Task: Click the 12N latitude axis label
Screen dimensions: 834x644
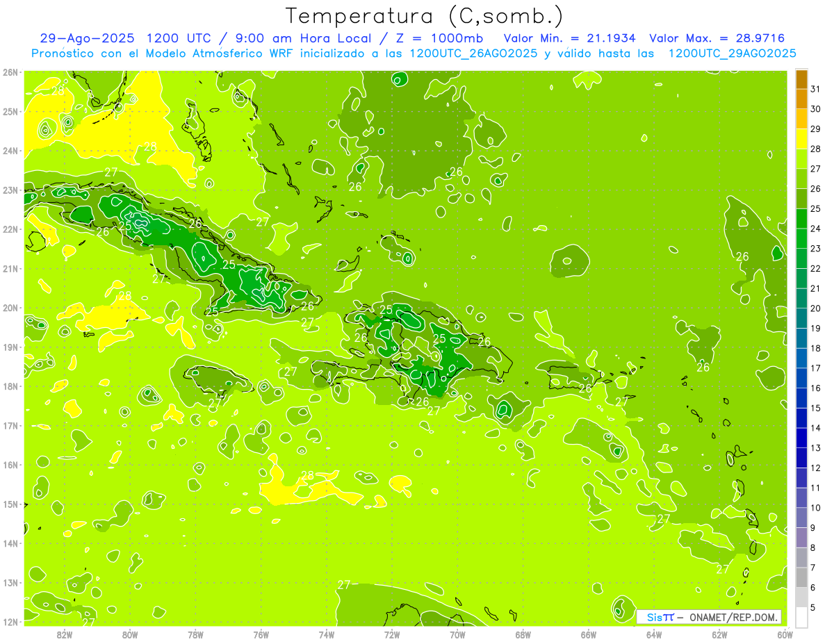Action: point(10,622)
